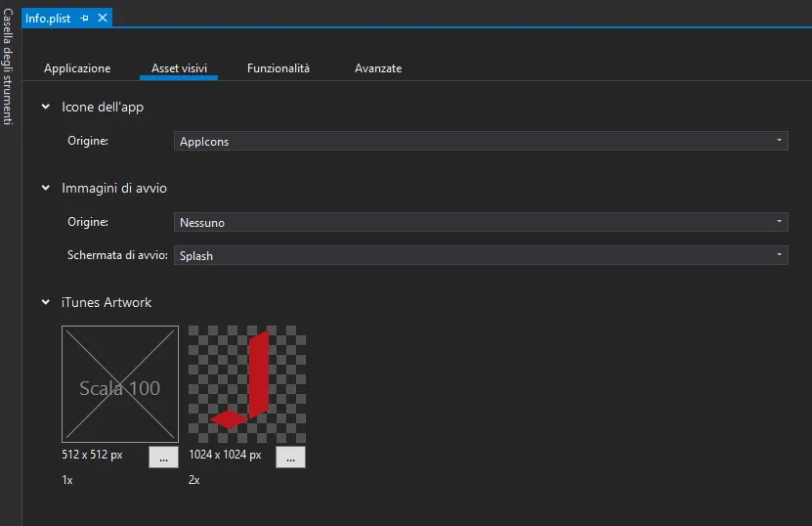812x526 pixels.
Task: Click the 2x scale label
Action: (194, 480)
